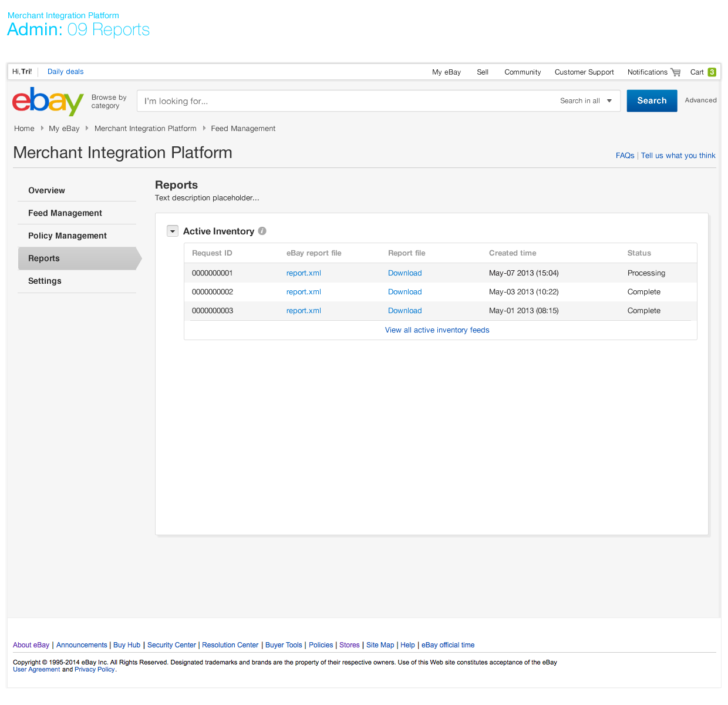Click eBay official time link

point(448,645)
